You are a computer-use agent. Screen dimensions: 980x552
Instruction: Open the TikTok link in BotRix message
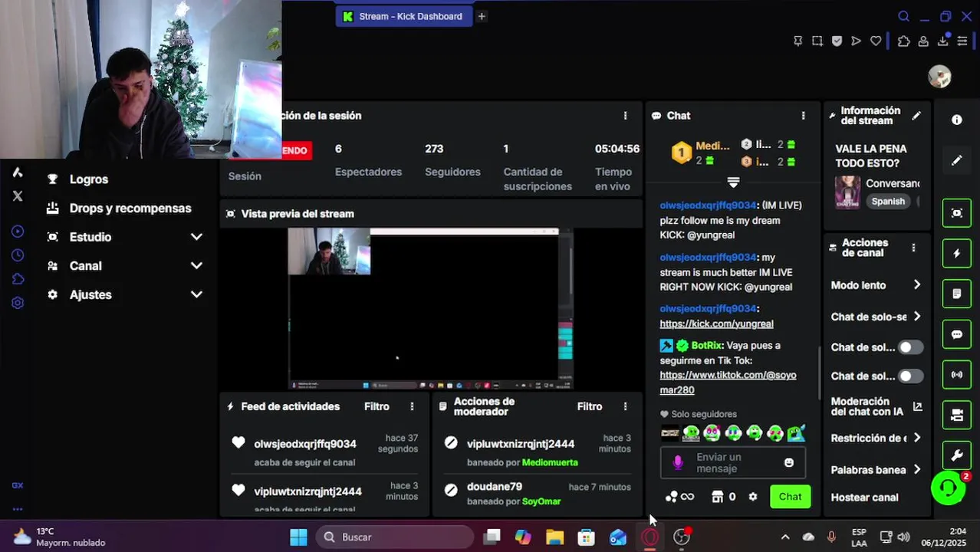pos(728,383)
